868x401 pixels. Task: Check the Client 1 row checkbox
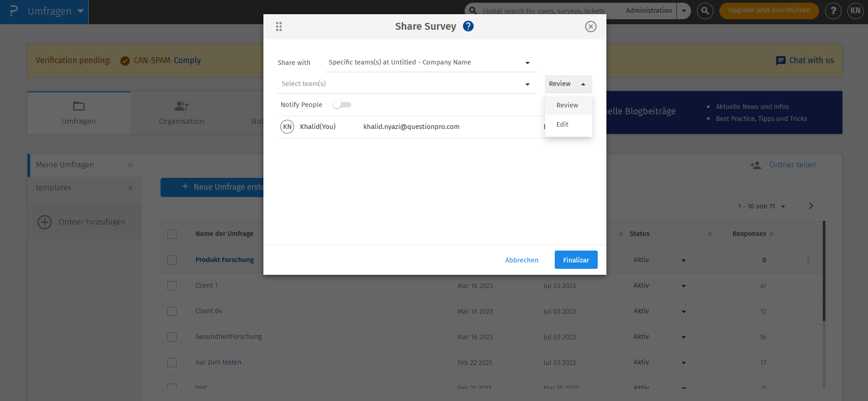point(172,286)
